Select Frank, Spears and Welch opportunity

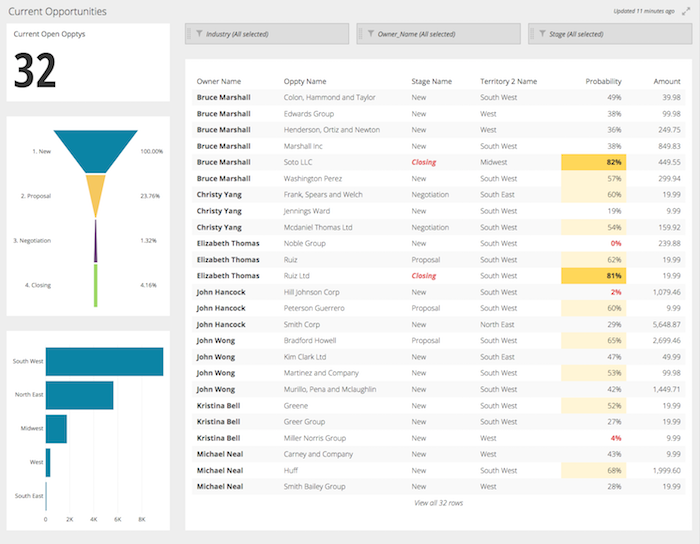[x=323, y=195]
